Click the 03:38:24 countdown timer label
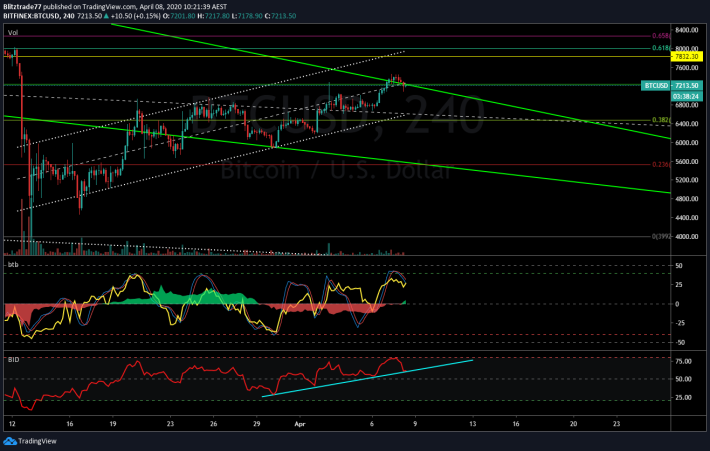This screenshot has height=451, width=710. pyautogui.click(x=686, y=96)
